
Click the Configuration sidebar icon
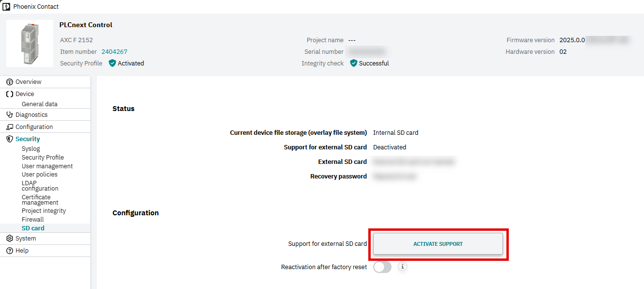(10, 127)
